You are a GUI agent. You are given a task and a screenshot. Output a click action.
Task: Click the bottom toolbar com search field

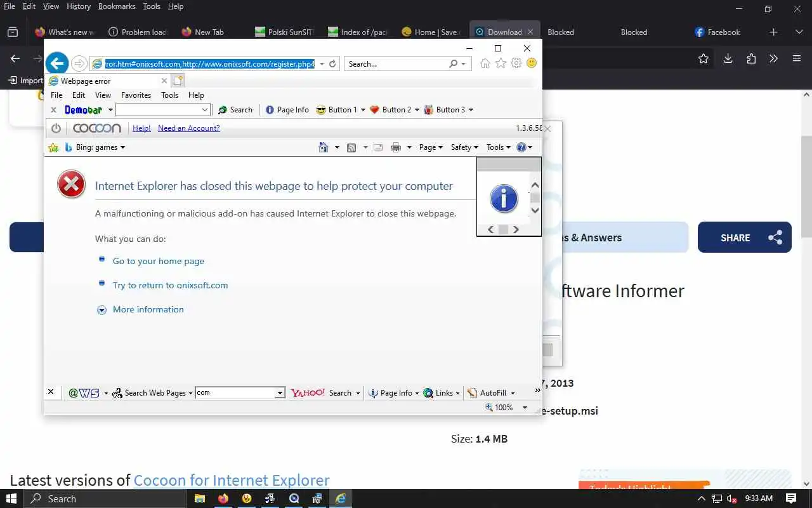coord(235,393)
